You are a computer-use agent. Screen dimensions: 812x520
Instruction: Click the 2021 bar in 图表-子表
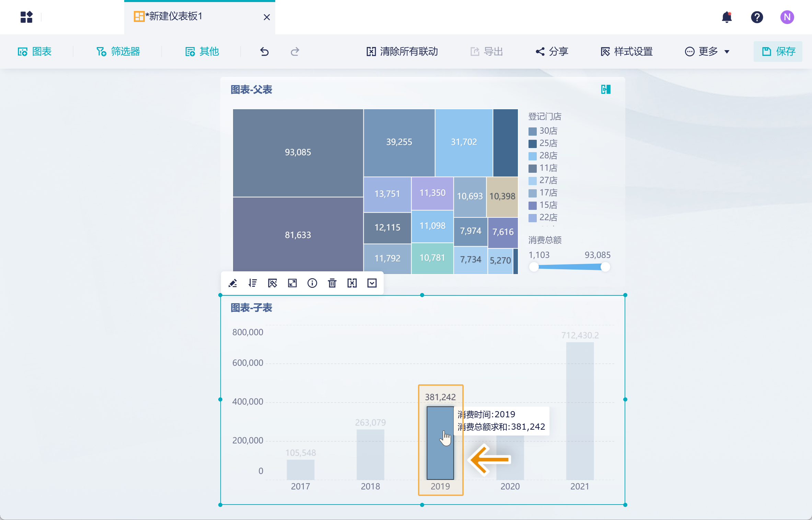tap(580, 411)
